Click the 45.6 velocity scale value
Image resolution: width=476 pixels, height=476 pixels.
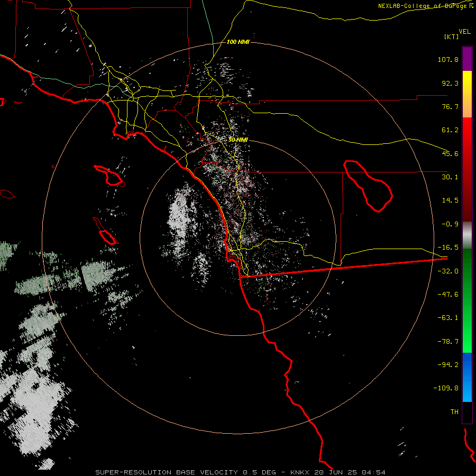(450, 153)
